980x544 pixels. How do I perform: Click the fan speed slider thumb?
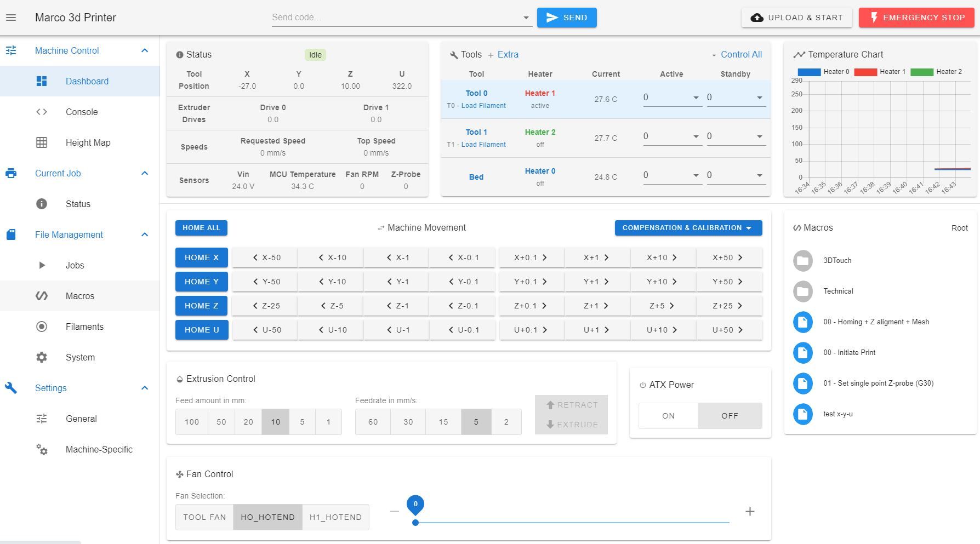pyautogui.click(x=415, y=523)
